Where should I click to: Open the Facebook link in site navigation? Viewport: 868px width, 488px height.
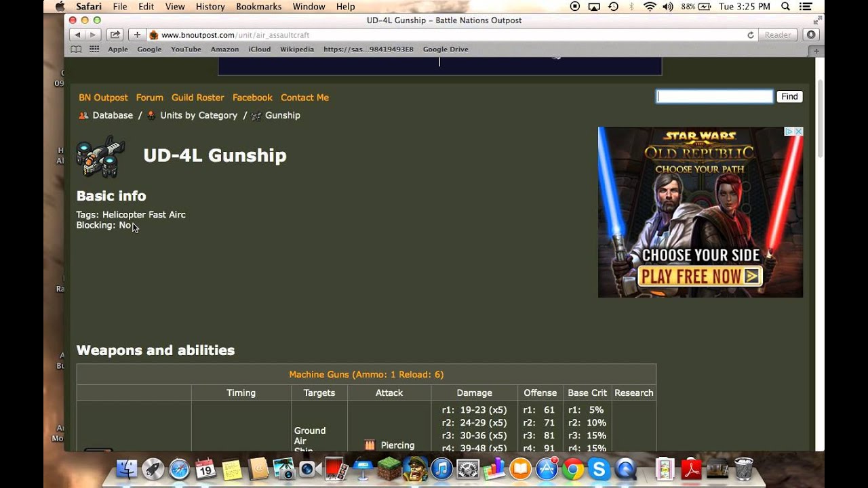click(x=252, y=98)
